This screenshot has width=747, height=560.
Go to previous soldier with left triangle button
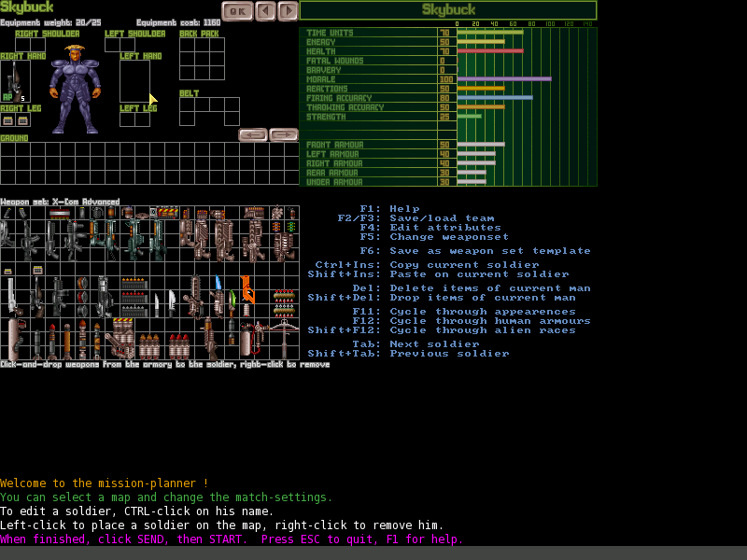pos(265,11)
